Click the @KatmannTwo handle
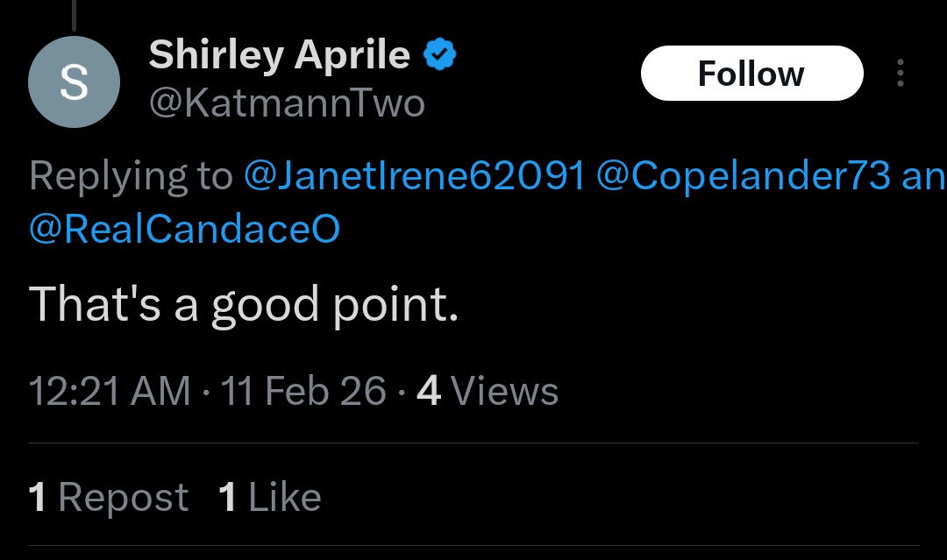 288,103
